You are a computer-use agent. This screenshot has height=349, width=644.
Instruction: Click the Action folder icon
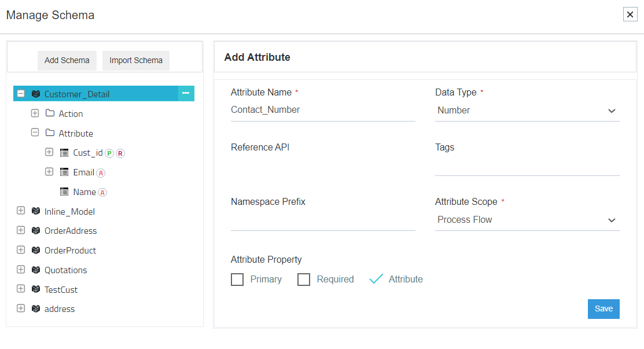pyautogui.click(x=50, y=113)
